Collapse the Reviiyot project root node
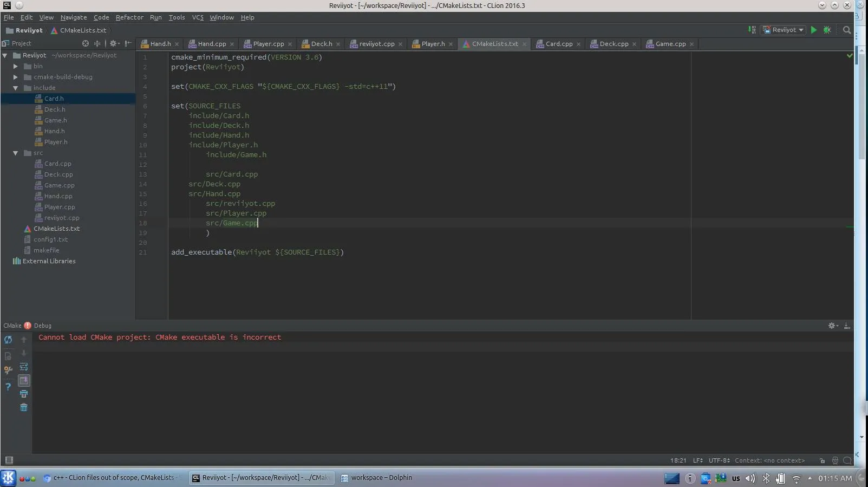Screen dimensions: 868x487 point(5,55)
